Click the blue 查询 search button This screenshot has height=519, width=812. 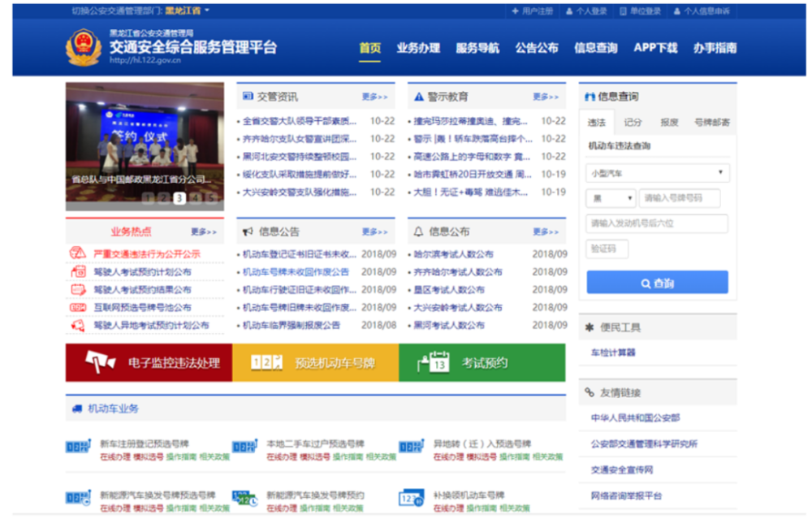[x=657, y=283]
